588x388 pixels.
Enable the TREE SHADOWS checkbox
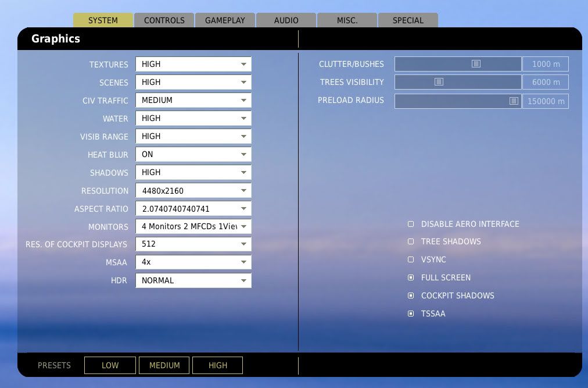pos(411,242)
